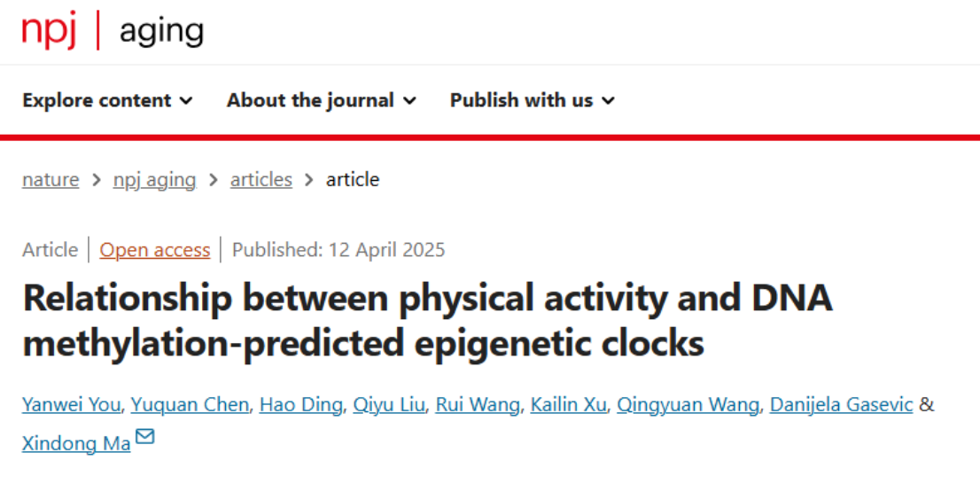Click the chevron next to Explore content

[x=185, y=101]
